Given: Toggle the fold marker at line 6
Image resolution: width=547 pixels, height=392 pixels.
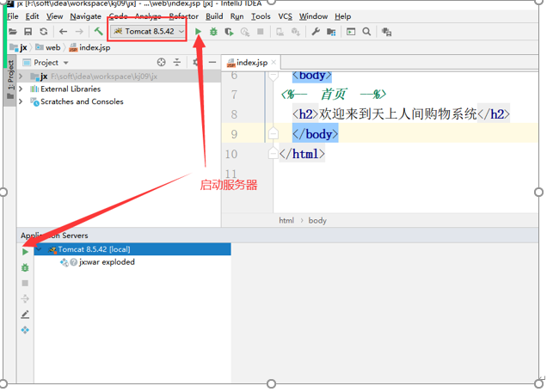Looking at the screenshot, I should point(273,75).
